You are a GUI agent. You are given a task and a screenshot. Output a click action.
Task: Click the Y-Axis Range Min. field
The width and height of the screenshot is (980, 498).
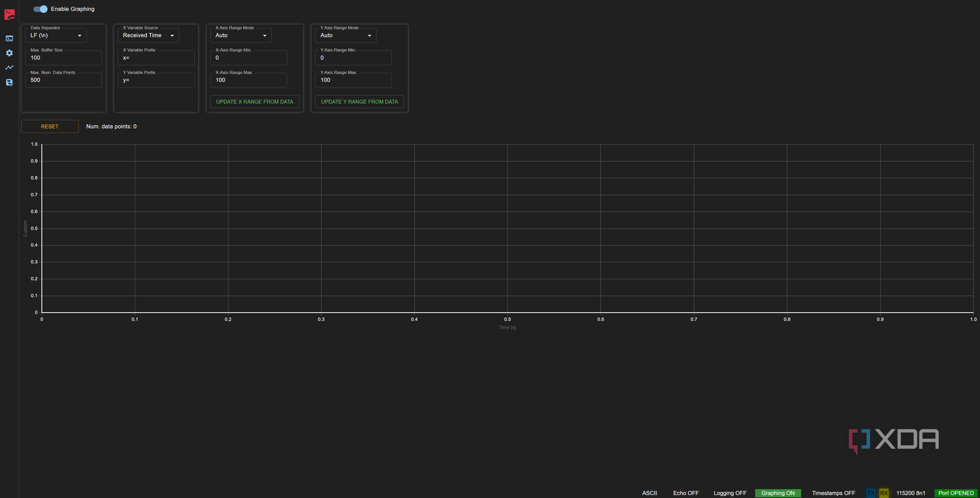353,57
